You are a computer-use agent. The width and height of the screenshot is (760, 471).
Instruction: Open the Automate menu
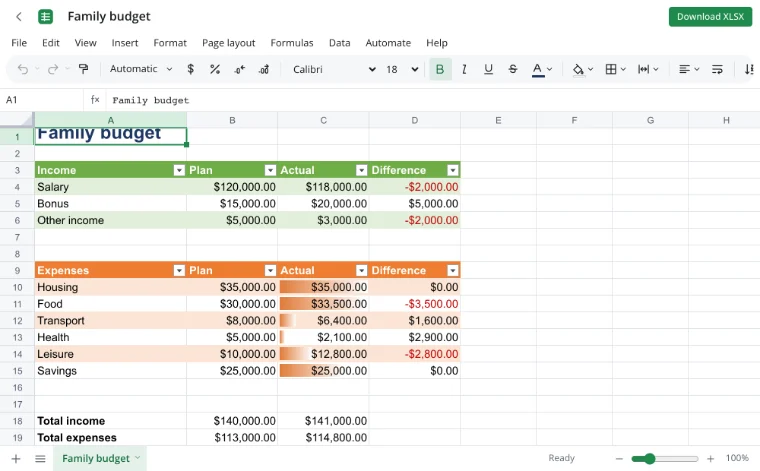pos(388,43)
